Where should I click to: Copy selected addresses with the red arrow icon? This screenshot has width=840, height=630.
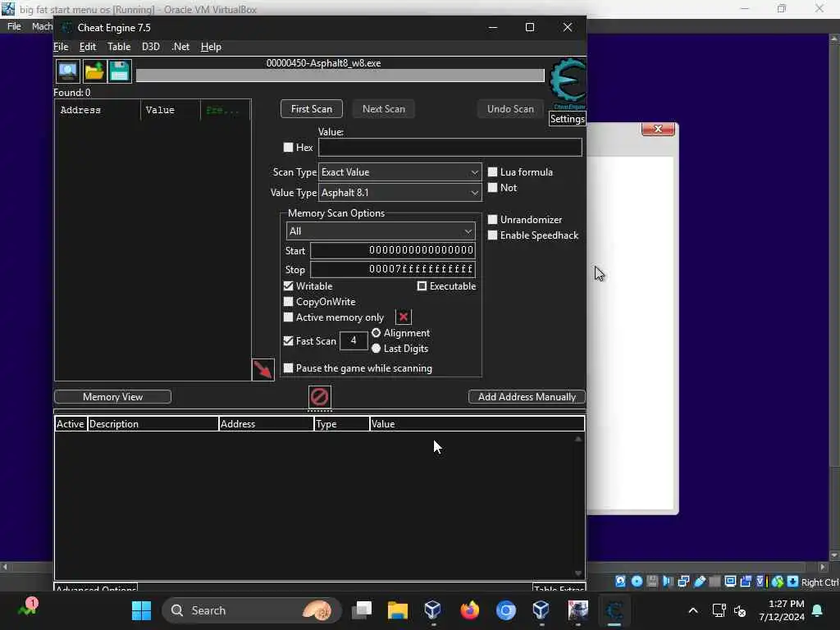point(263,370)
